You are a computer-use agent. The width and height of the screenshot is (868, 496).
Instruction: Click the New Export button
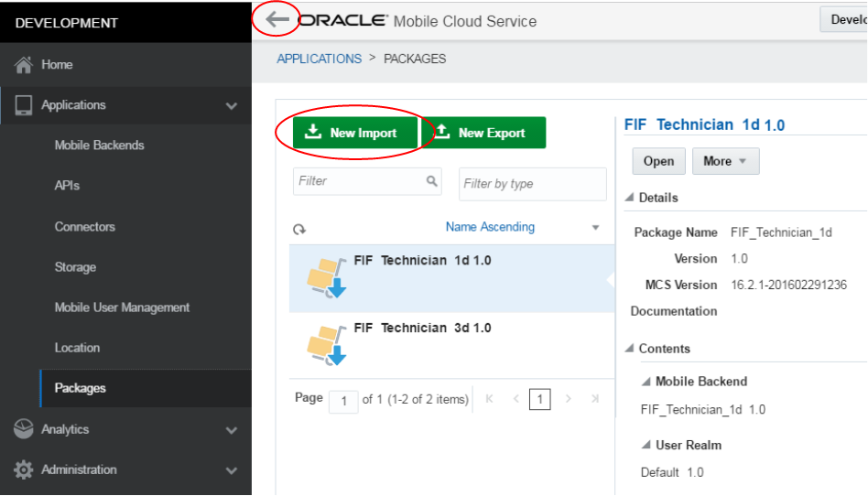[x=483, y=133]
